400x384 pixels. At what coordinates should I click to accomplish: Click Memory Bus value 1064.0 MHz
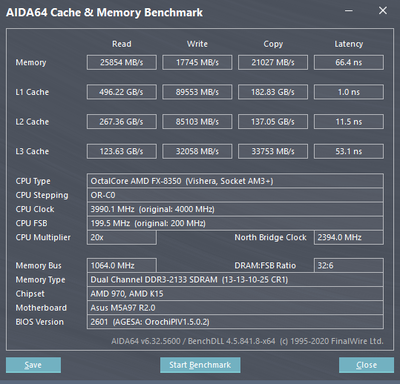tap(122, 266)
